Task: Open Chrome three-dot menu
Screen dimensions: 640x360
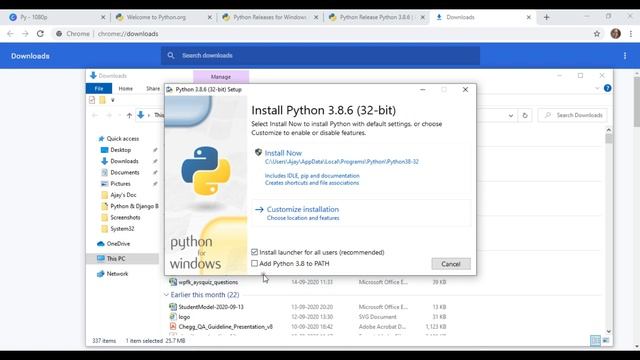Action: 631,34
